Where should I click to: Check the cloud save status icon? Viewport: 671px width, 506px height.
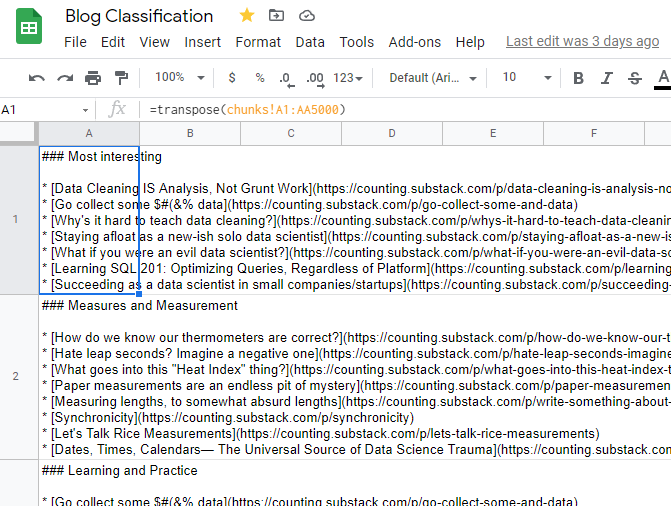[x=307, y=16]
